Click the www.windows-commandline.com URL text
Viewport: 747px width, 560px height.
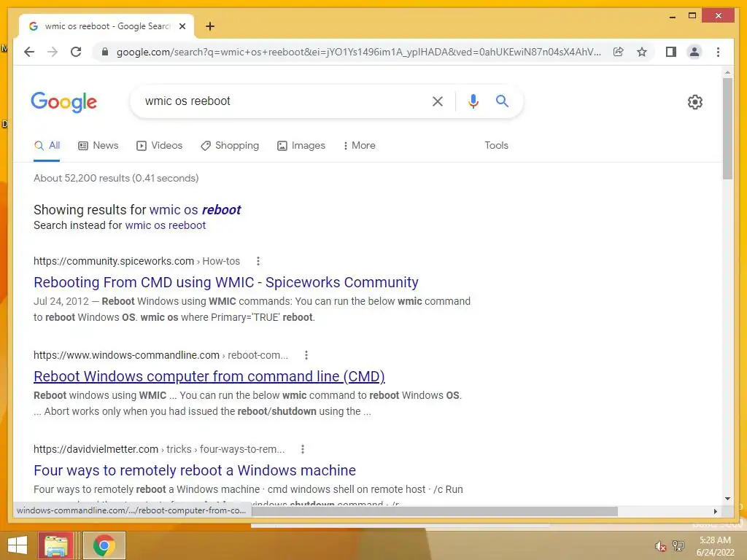pyautogui.click(x=126, y=355)
